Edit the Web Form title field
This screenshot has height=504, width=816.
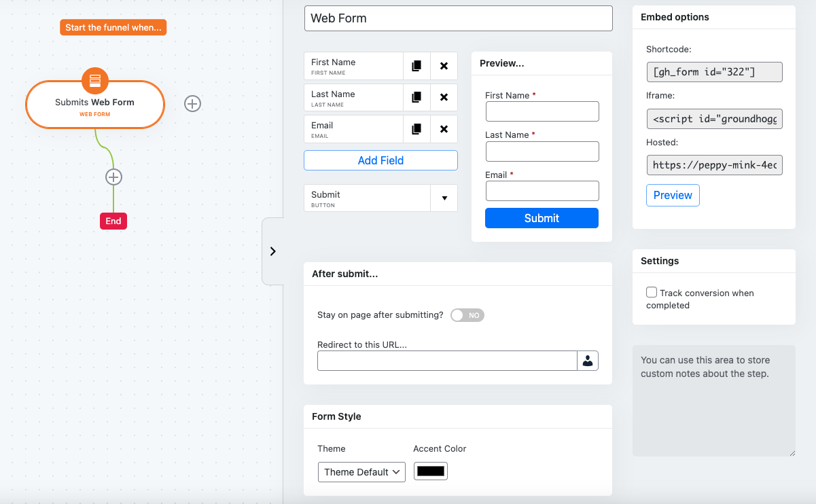coord(459,18)
